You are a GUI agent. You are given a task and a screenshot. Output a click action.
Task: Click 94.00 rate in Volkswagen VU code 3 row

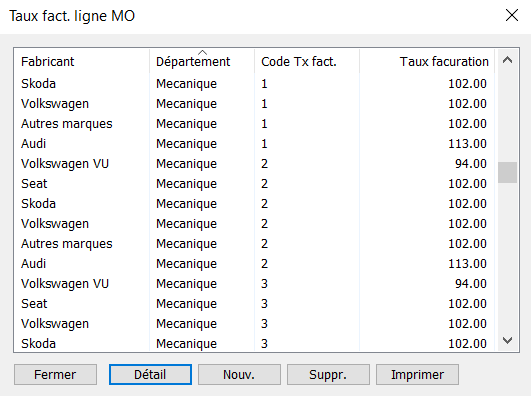coord(471,284)
